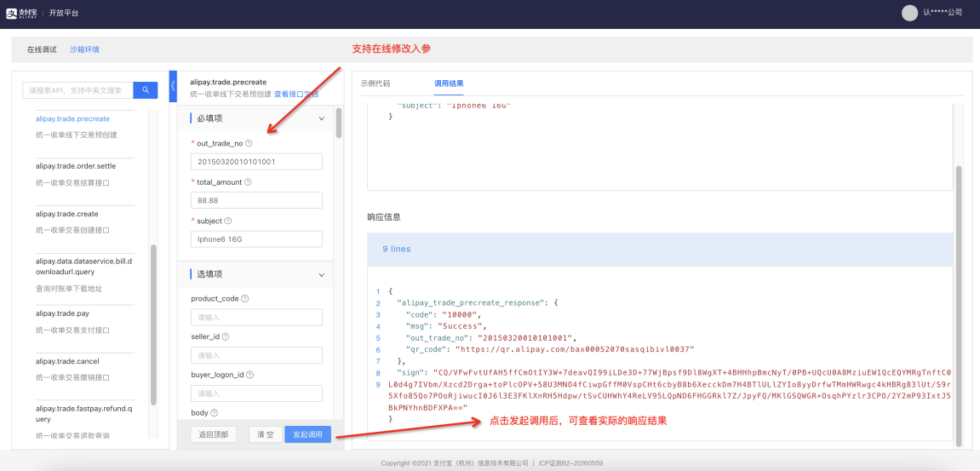This screenshot has height=471, width=980.
Task: Click the API list vertical scrollbar
Action: point(153,325)
